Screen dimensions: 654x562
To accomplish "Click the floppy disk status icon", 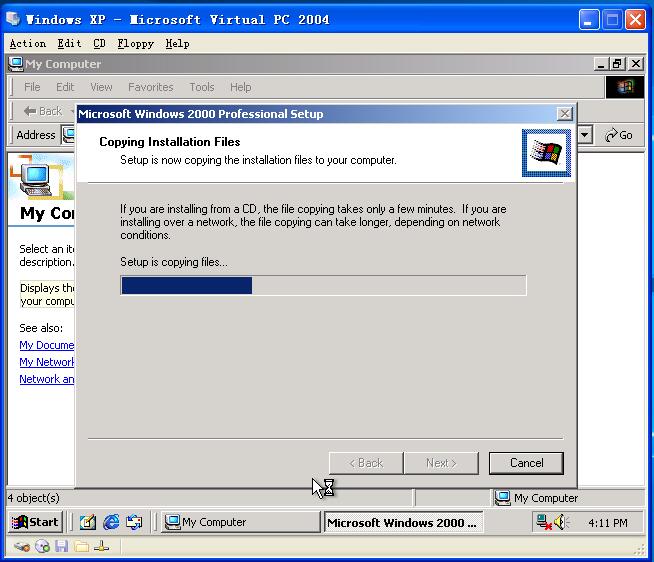I will [x=62, y=547].
